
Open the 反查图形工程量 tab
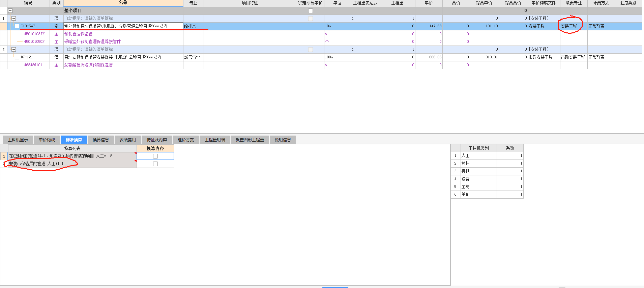coord(250,140)
